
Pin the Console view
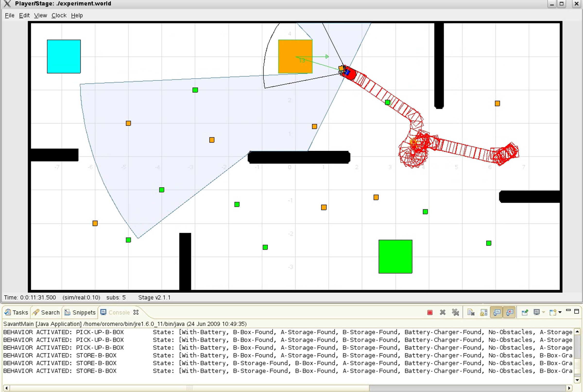(x=525, y=312)
